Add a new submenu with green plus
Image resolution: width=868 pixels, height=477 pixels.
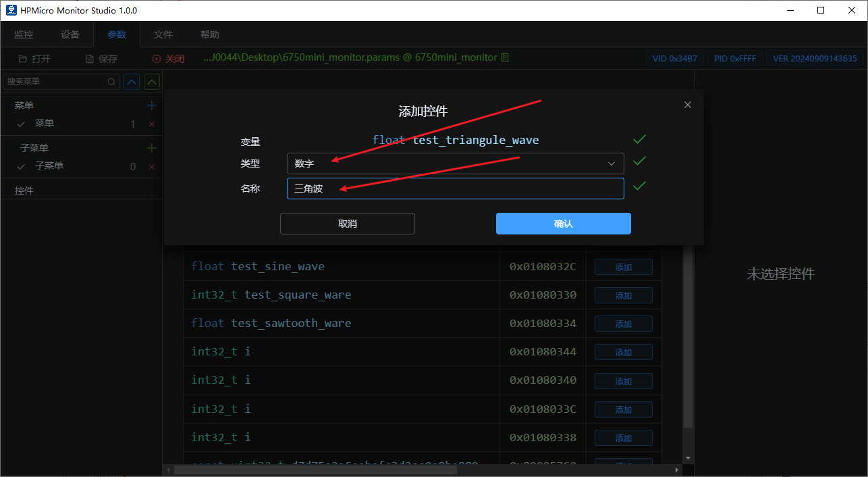tap(152, 148)
